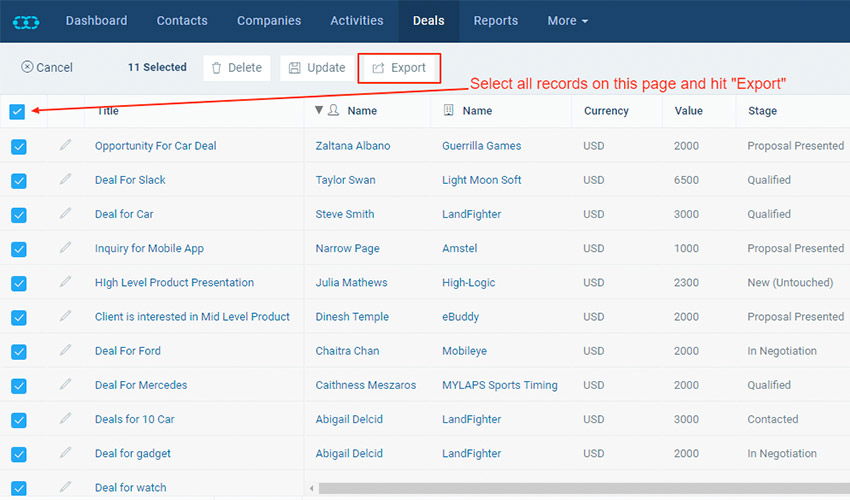The image size is (850, 500).
Task: Click the 11 Selected label
Action: (157, 67)
